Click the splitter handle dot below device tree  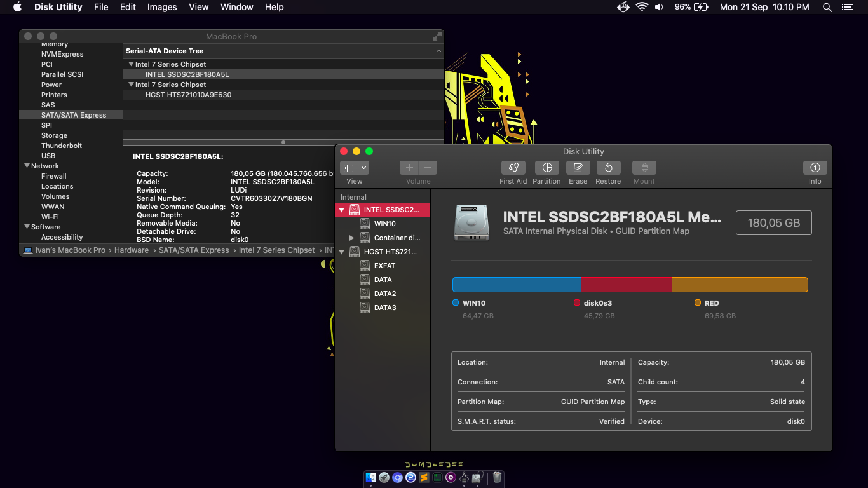pos(283,142)
